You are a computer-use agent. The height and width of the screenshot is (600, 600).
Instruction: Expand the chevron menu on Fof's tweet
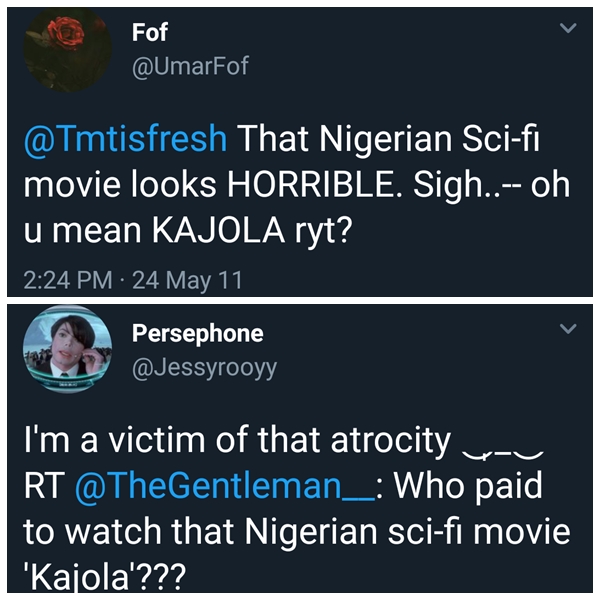pyautogui.click(x=569, y=29)
